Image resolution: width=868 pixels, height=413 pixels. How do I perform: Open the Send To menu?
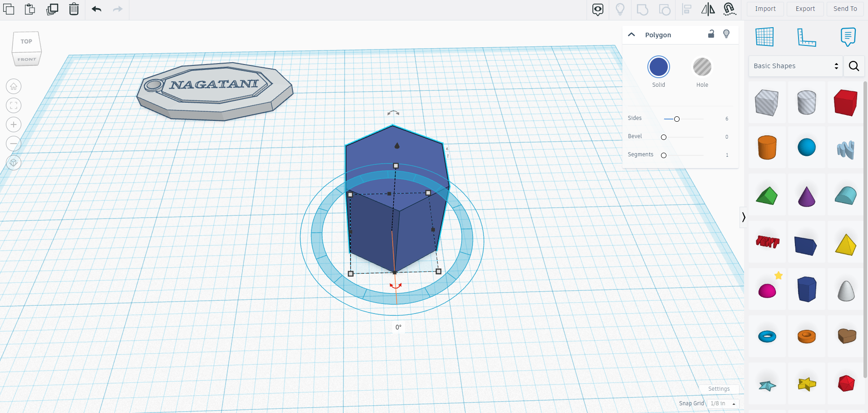tap(844, 9)
